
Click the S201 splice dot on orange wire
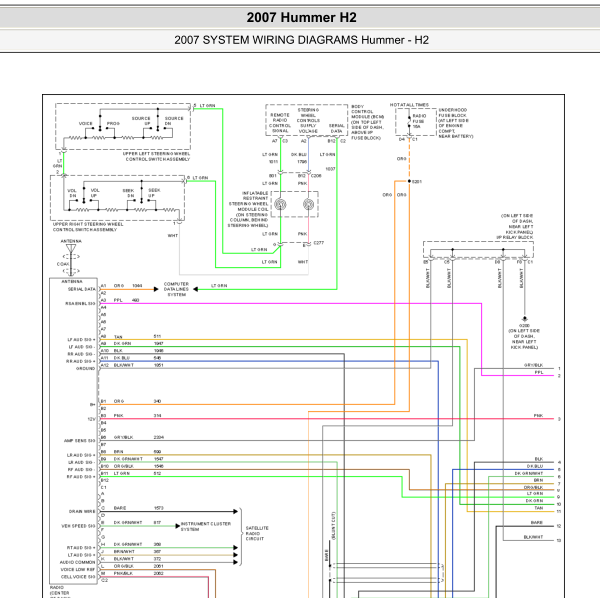point(409,181)
